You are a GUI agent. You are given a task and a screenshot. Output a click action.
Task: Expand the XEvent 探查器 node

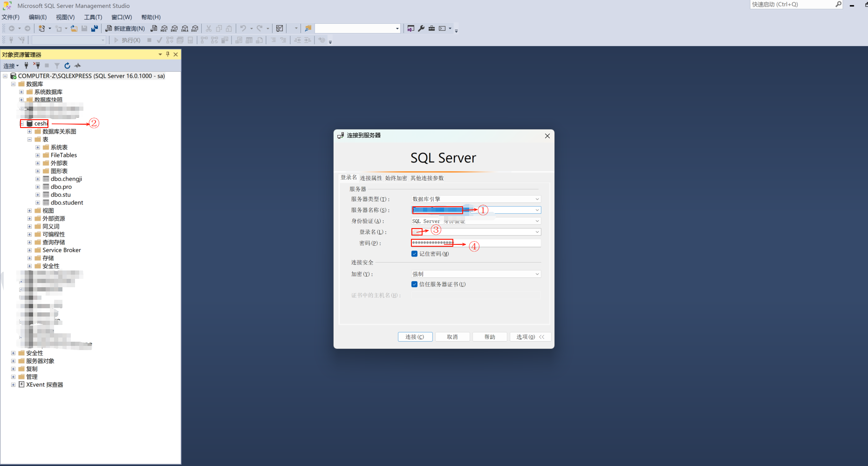click(13, 385)
